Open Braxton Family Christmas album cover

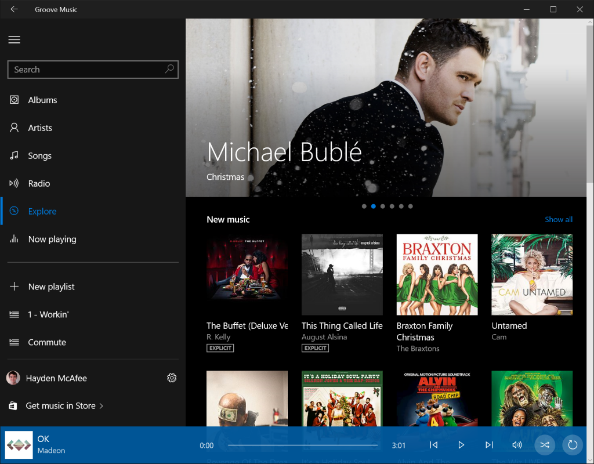tap(437, 275)
